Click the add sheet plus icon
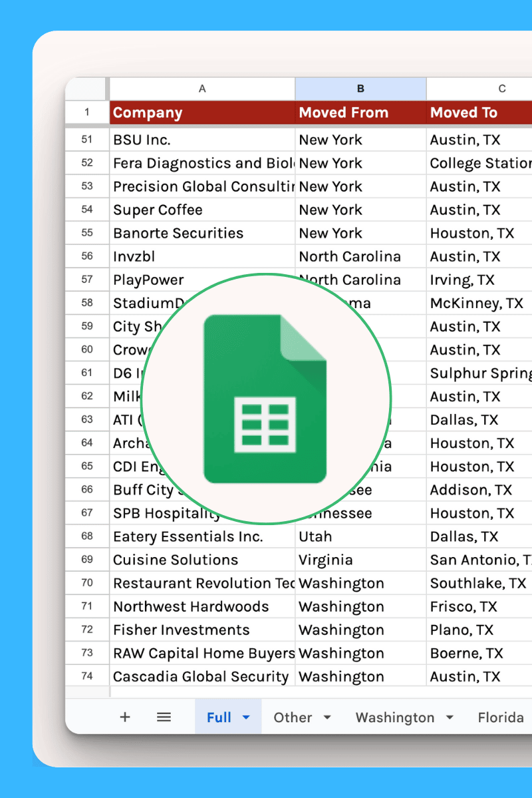The height and width of the screenshot is (798, 532). 124,717
